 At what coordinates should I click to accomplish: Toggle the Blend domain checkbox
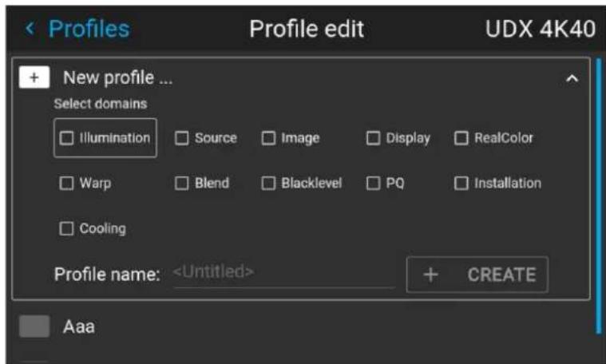pyautogui.click(x=182, y=183)
